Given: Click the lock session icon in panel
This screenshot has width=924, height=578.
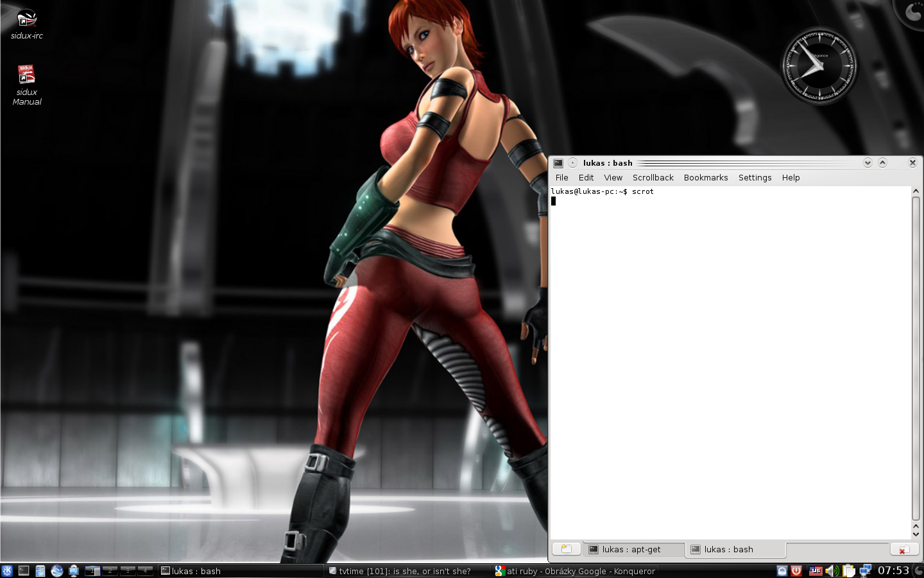Looking at the screenshot, I should pos(782,570).
